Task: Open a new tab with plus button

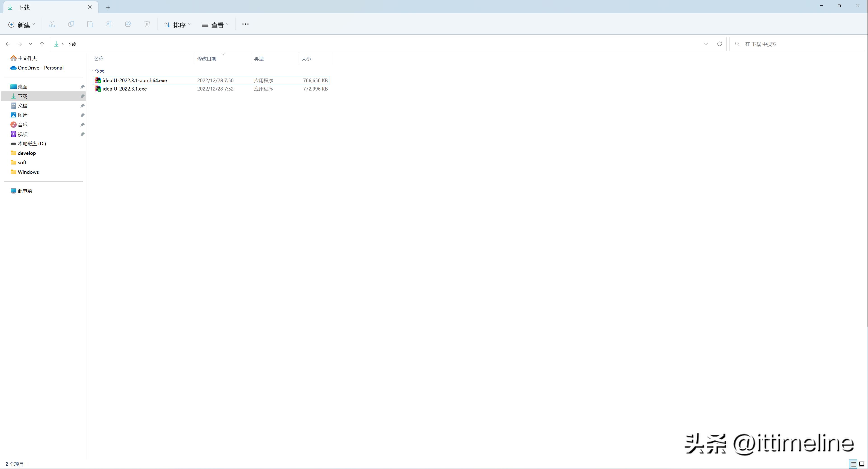Action: coord(108,7)
